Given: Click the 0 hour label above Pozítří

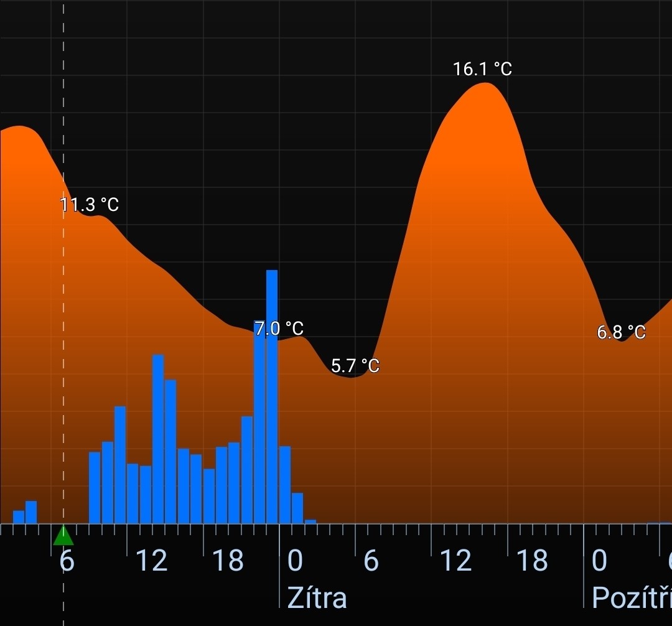Looking at the screenshot, I should pyautogui.click(x=599, y=561).
